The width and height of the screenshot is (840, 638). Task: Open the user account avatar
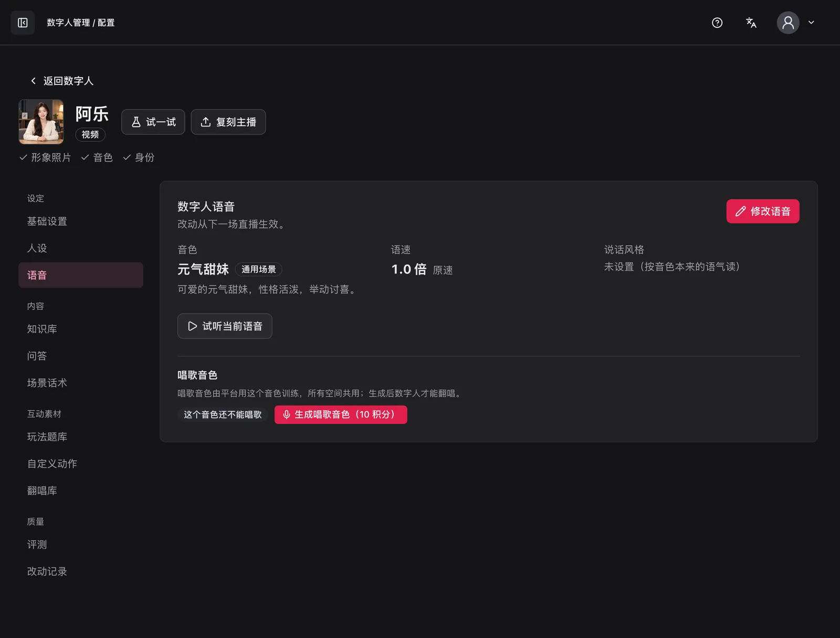pos(788,23)
